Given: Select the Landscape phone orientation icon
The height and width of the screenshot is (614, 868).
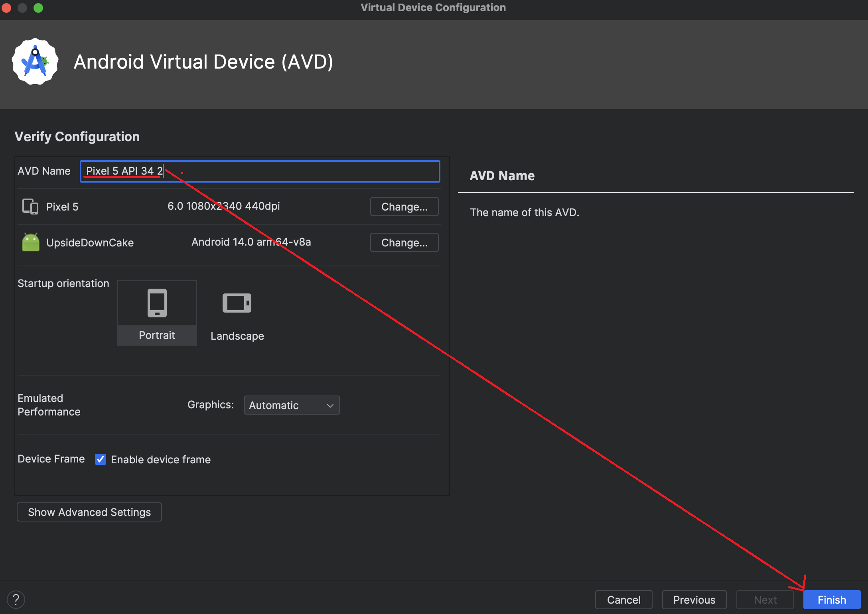Looking at the screenshot, I should pos(237,303).
